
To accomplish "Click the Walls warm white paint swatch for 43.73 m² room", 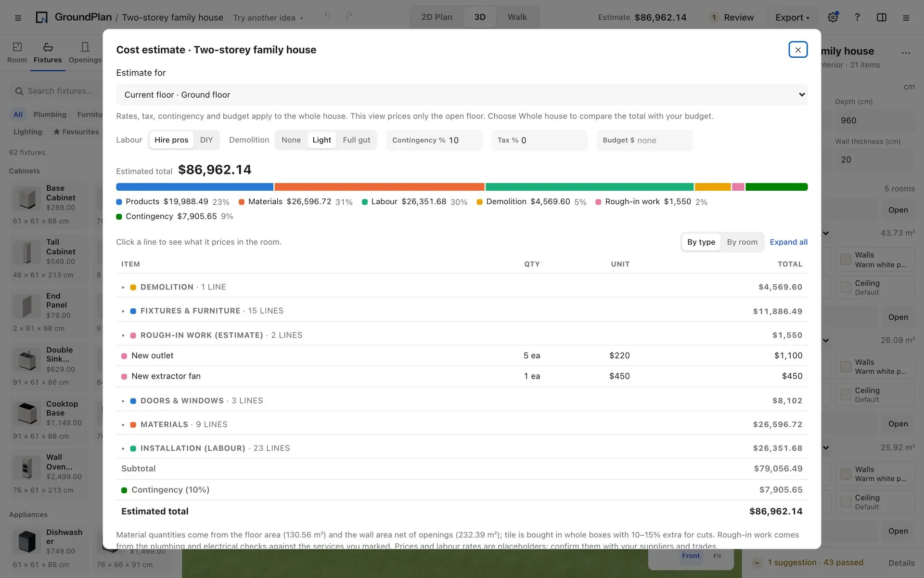I will (x=846, y=260).
